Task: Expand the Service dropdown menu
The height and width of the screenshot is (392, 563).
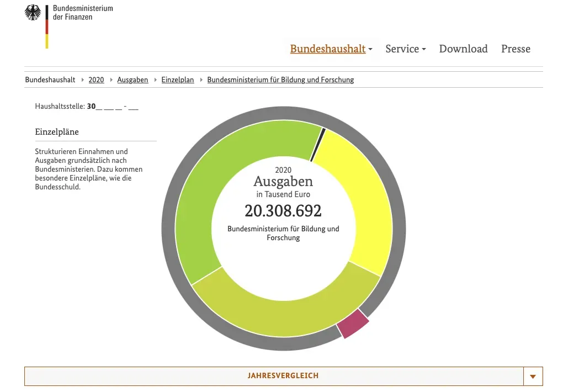Action: pos(405,49)
